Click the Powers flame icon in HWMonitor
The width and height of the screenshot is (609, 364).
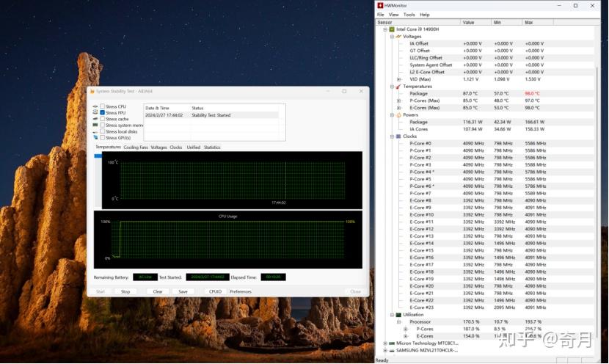click(398, 115)
